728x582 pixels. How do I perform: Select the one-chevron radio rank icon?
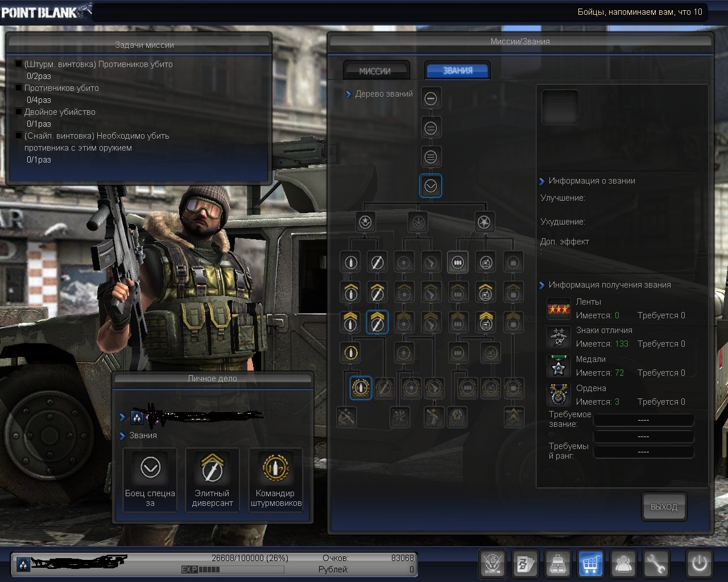point(486,292)
